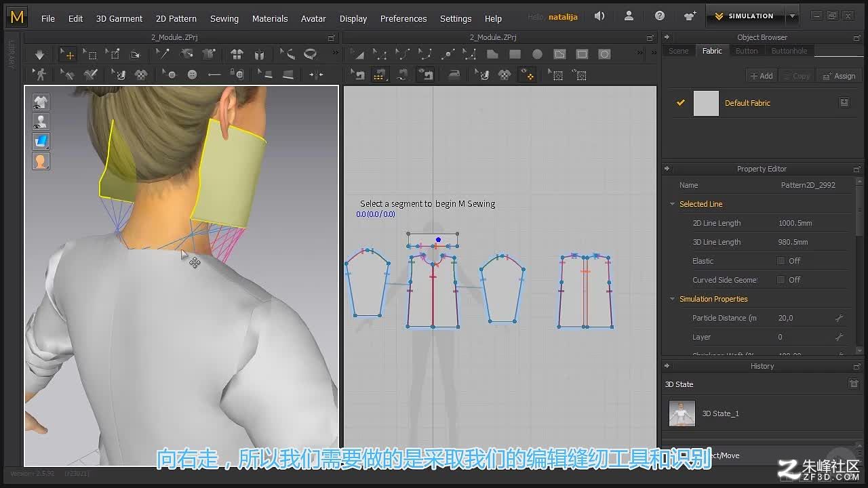This screenshot has width=868, height=488.
Task: Save Default Fabric with its disk icon
Action: [844, 102]
